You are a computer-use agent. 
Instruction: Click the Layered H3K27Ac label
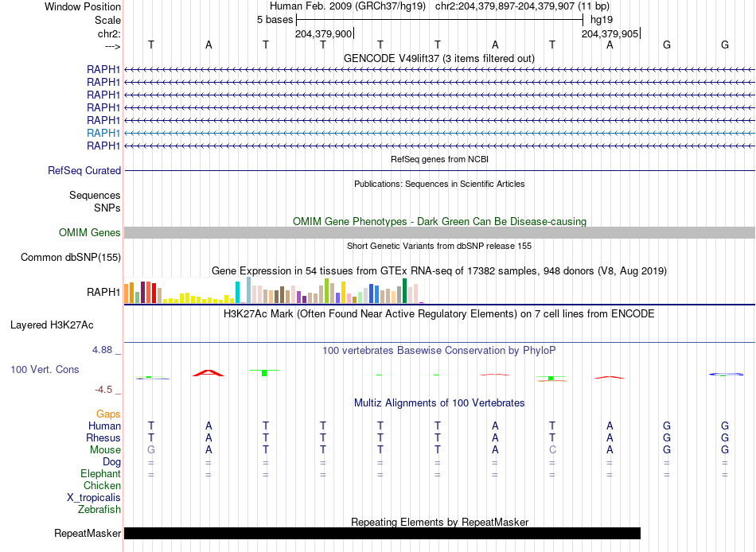[x=52, y=325]
